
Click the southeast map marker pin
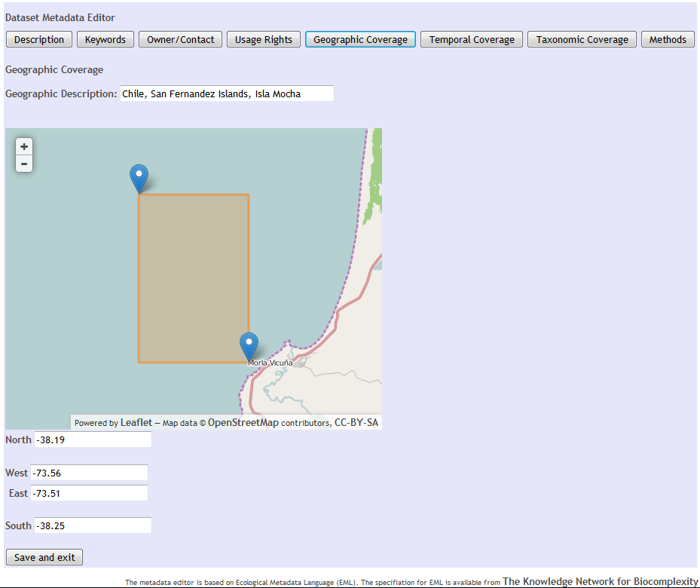[x=249, y=346]
